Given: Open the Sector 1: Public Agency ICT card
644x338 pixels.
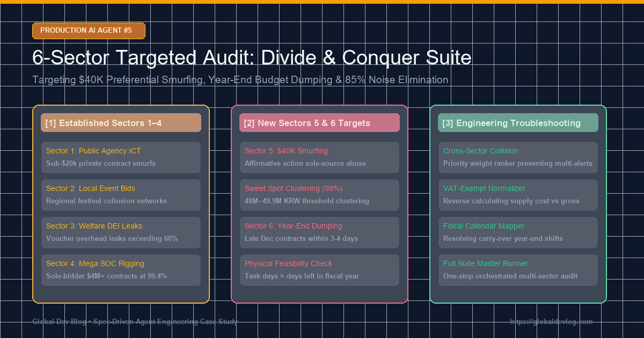Looking at the screenshot, I should tap(121, 157).
